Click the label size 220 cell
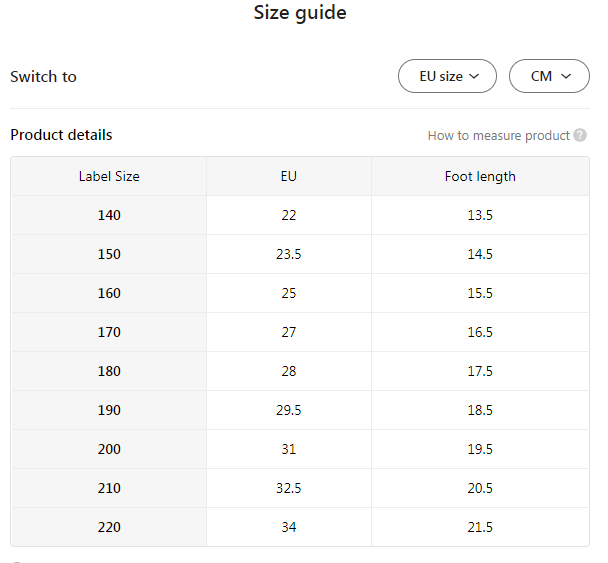 [109, 527]
